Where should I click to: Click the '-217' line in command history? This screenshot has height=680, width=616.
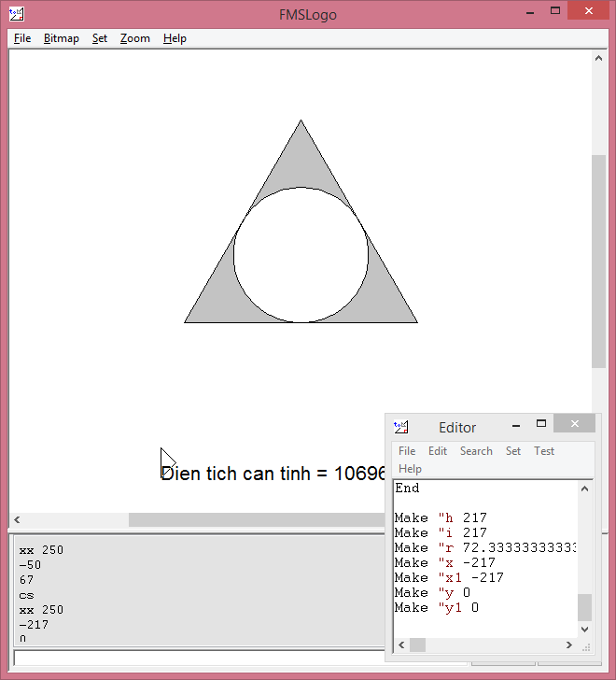tap(34, 625)
